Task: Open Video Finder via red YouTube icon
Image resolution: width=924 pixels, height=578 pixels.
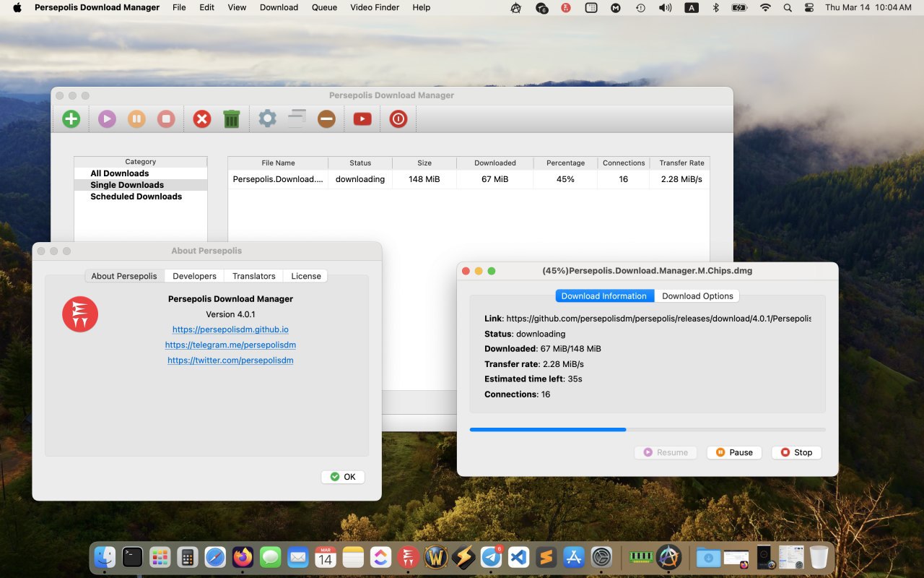Action: (x=362, y=119)
